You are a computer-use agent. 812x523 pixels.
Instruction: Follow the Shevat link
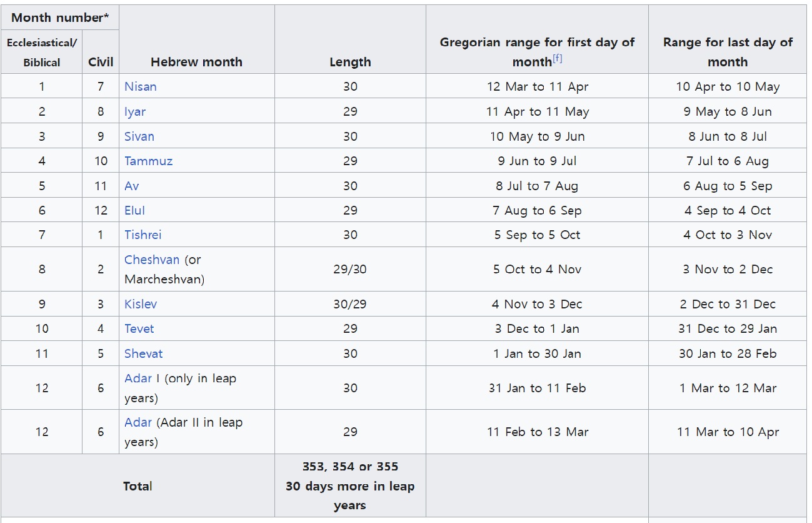(144, 353)
